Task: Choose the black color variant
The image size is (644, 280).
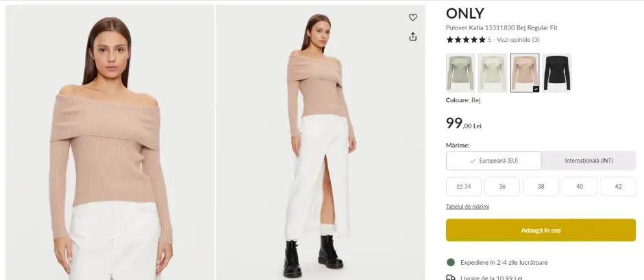Action: click(557, 73)
